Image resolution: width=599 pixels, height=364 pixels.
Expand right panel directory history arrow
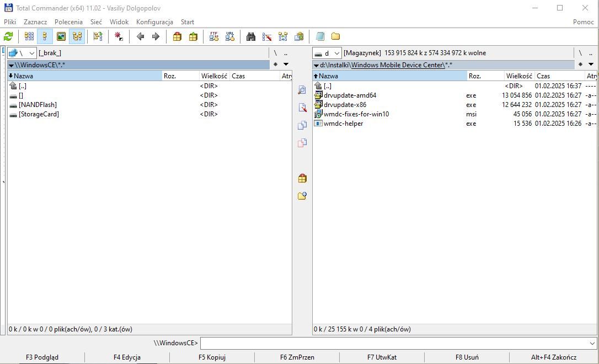pos(591,65)
